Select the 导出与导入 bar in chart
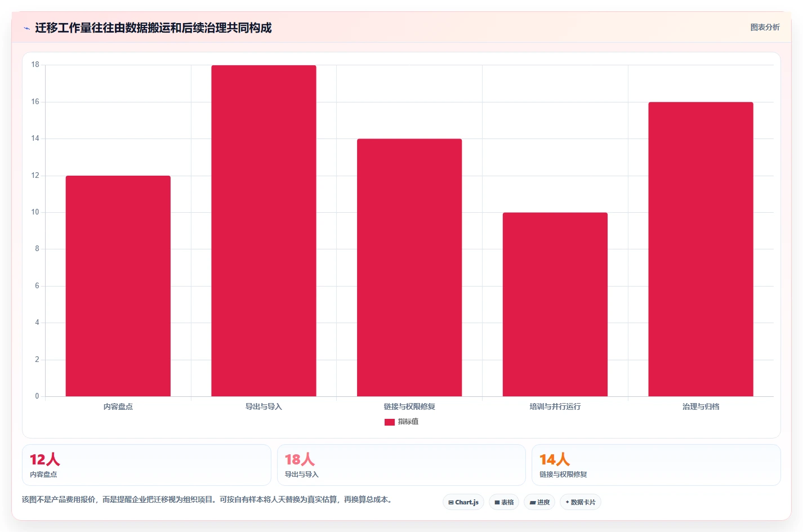 click(264, 231)
